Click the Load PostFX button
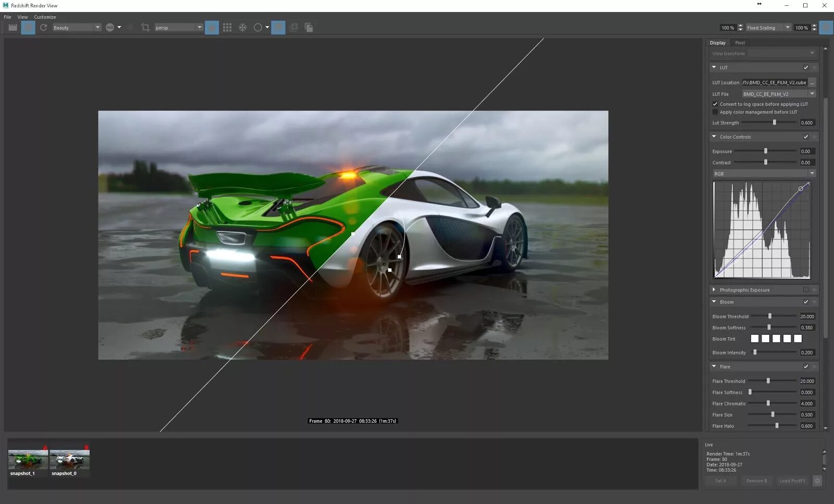Image resolution: width=834 pixels, height=504 pixels. point(792,481)
